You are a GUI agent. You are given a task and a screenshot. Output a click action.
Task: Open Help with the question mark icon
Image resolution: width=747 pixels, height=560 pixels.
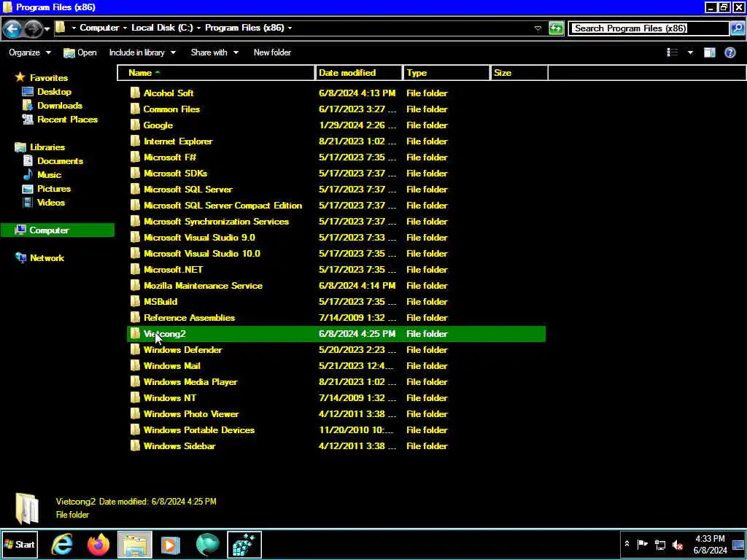(x=729, y=52)
